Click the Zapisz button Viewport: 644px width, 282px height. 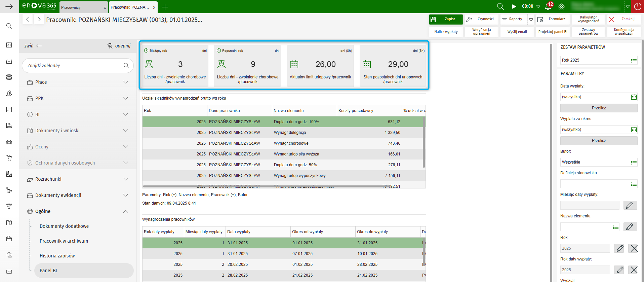click(x=446, y=19)
